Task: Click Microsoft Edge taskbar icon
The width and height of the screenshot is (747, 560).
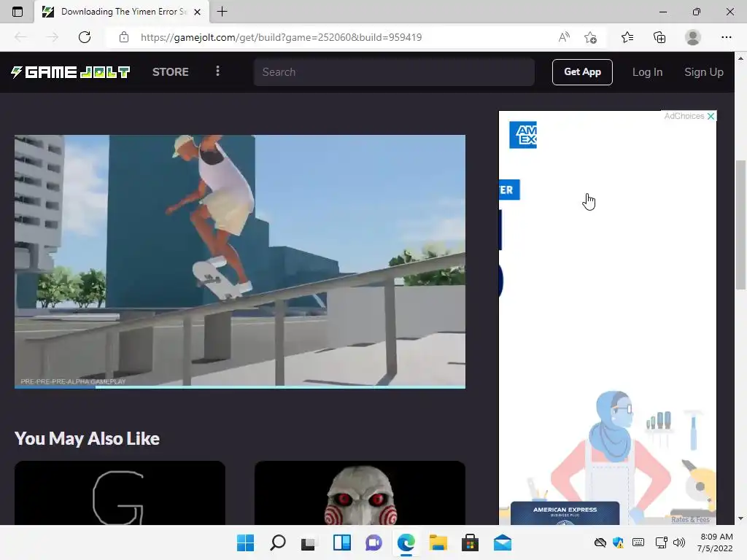Action: coord(406,542)
